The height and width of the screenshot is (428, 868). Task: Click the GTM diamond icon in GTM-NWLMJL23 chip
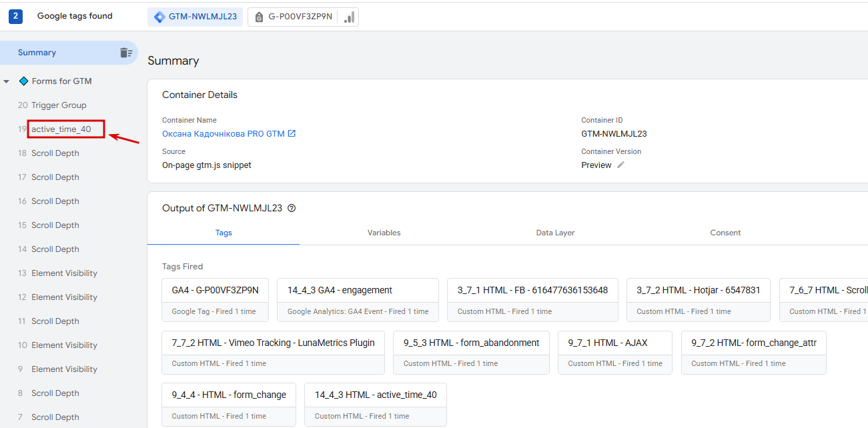159,17
